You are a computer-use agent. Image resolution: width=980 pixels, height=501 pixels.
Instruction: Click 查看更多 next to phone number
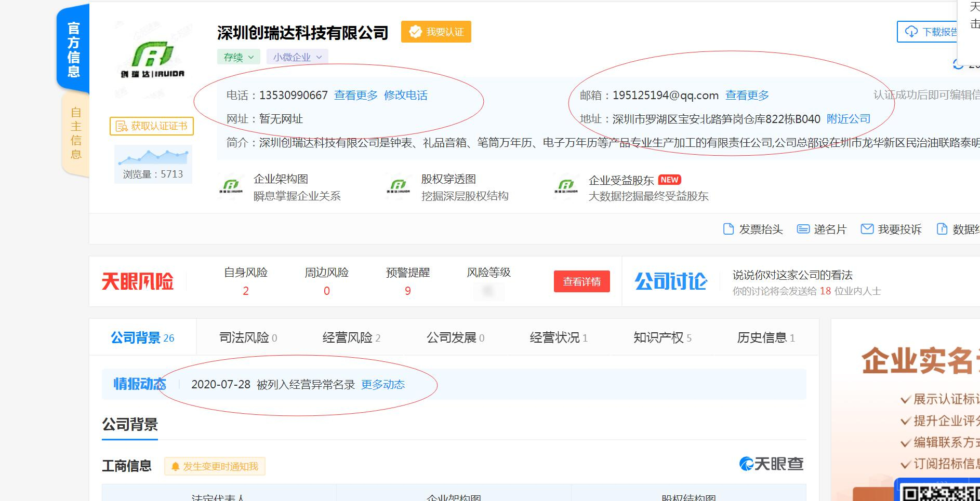(x=356, y=95)
